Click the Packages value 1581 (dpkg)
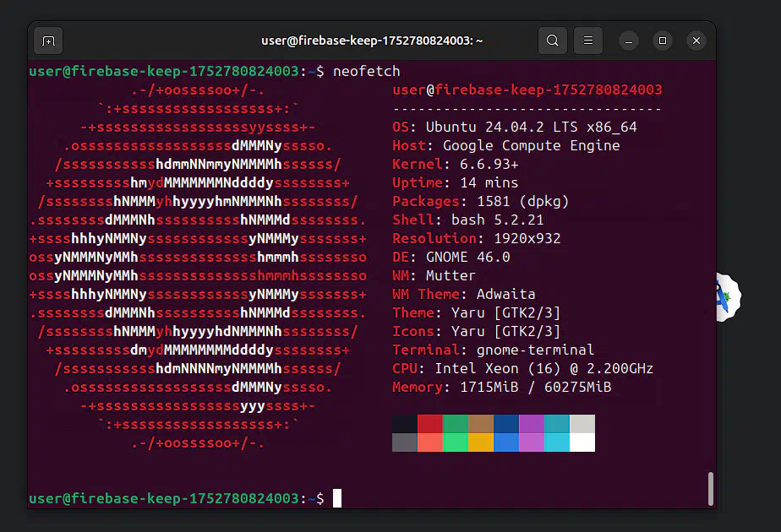This screenshot has height=532, width=781. (x=523, y=201)
